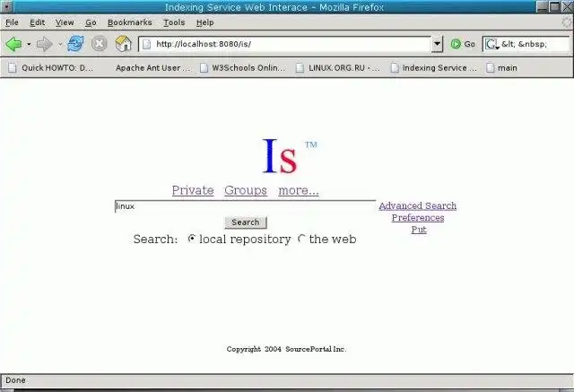Click the green Go button icon
Screen dimensions: 574x392
point(456,44)
